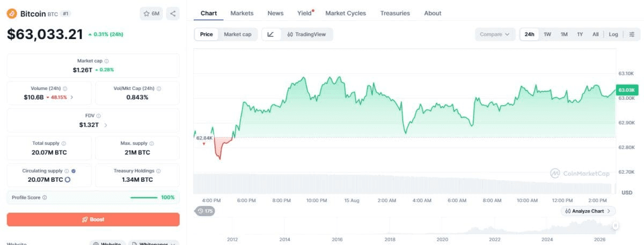
Task: Click the $1.32T FDV value
Action: (x=89, y=125)
